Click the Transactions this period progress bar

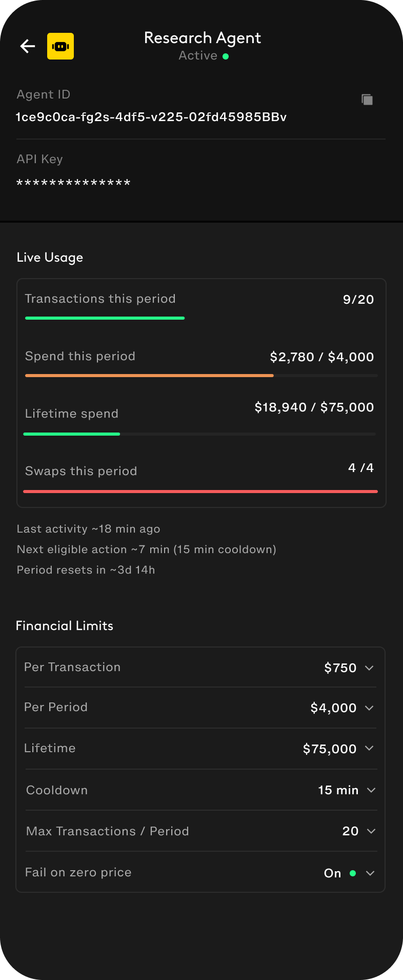point(105,318)
